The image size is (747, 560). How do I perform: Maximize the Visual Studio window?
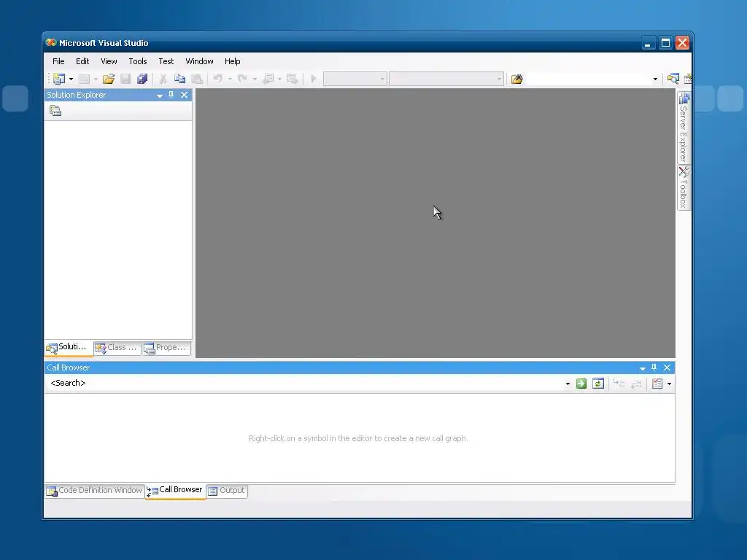pyautogui.click(x=665, y=43)
